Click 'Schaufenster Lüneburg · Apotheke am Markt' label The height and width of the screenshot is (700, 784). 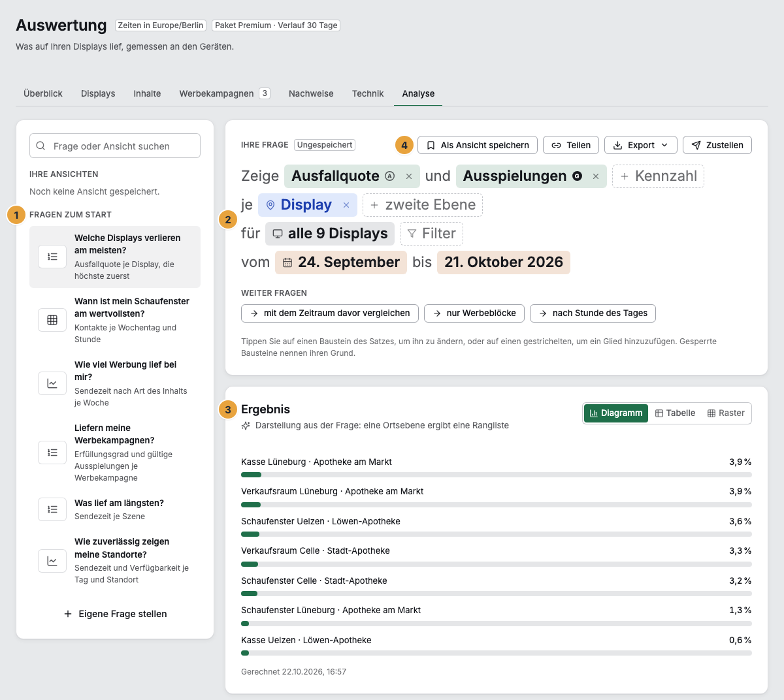click(x=331, y=610)
